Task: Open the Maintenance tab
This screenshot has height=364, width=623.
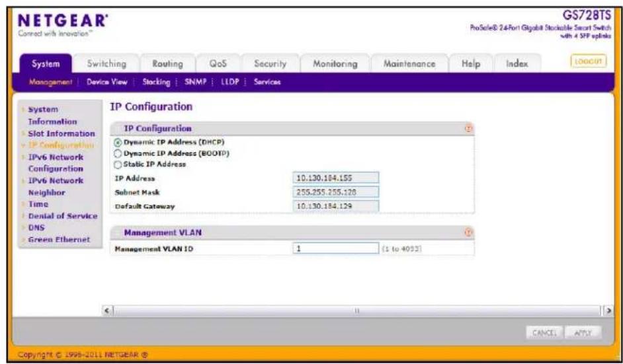Action: pyautogui.click(x=409, y=63)
